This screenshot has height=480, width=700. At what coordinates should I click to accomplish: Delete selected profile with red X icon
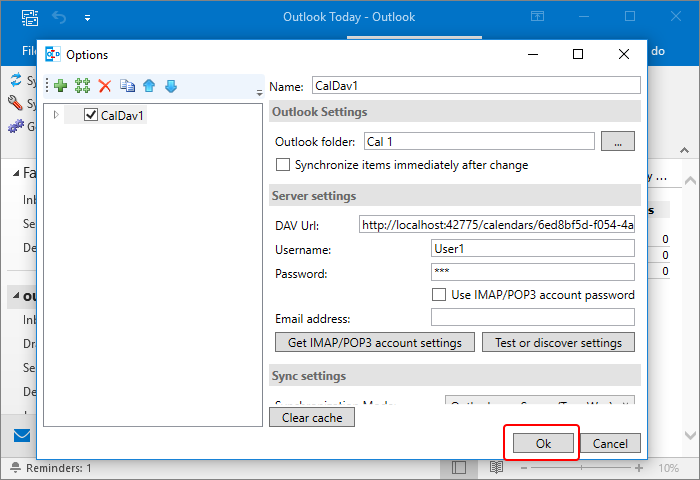click(105, 86)
